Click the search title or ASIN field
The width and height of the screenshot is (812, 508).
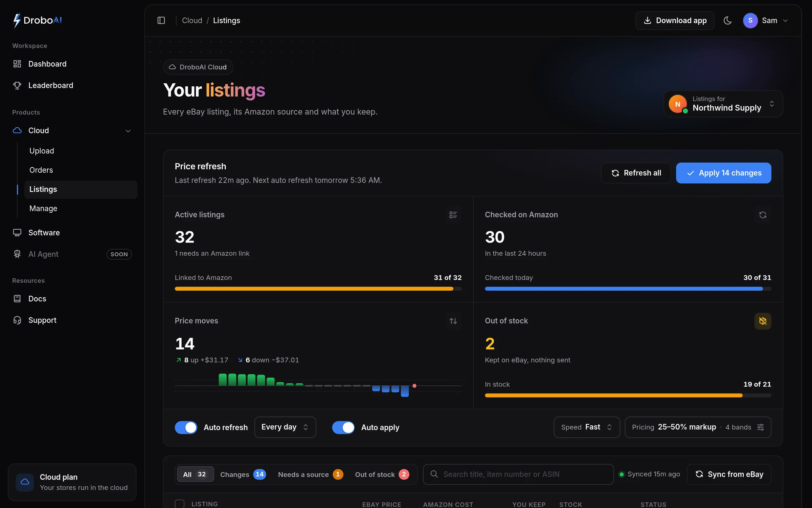[x=518, y=474]
